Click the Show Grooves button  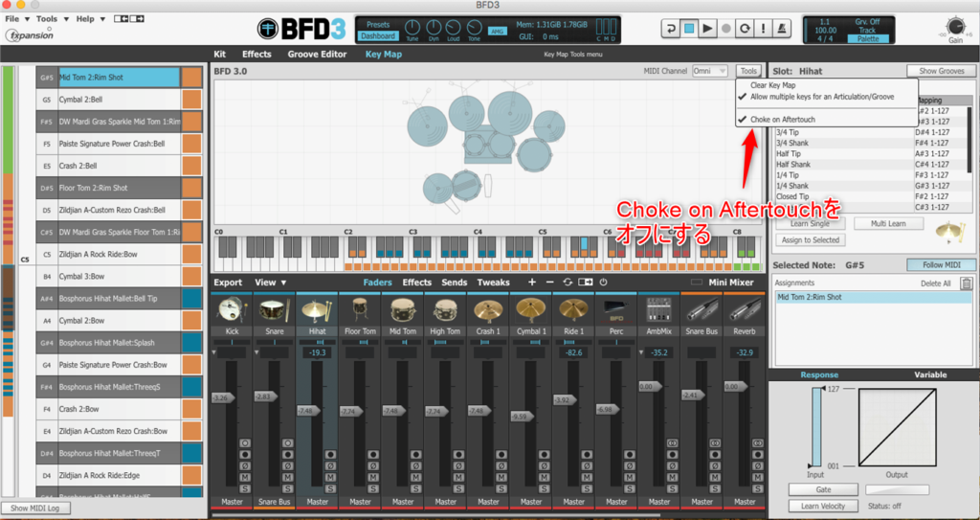pos(941,72)
